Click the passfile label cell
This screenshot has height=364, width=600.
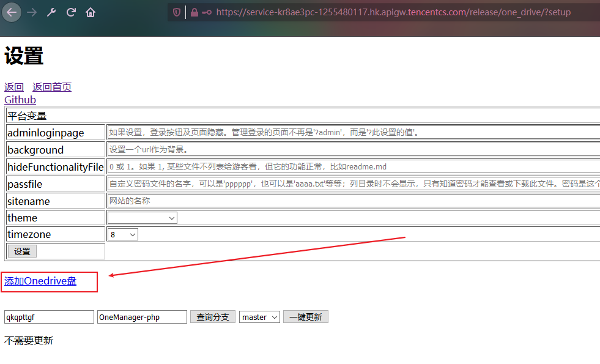56,184
